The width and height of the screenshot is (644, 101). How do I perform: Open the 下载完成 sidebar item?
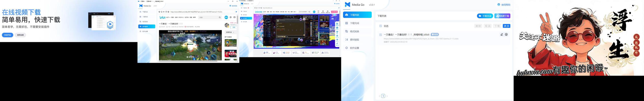[x=354, y=23]
